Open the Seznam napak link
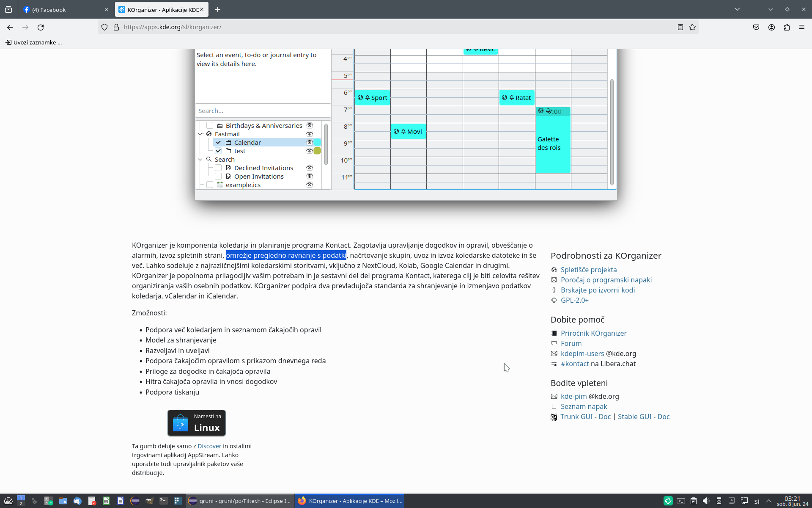The height and width of the screenshot is (508, 812). tap(584, 406)
